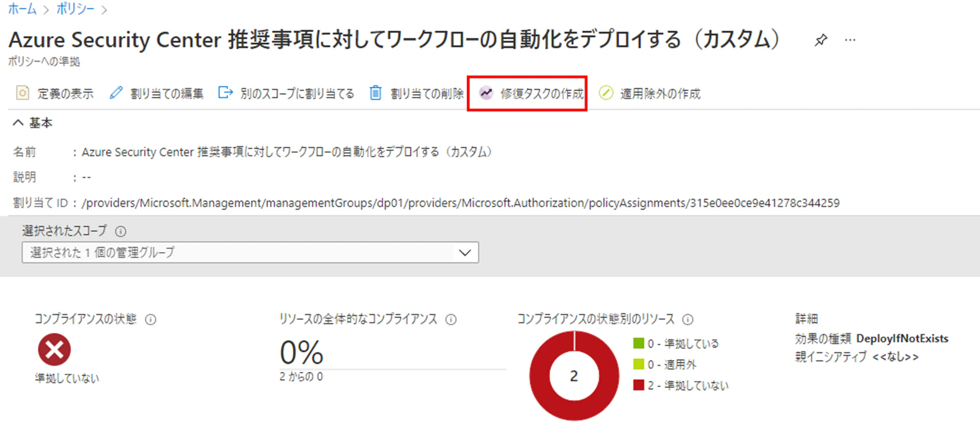Image resolution: width=980 pixels, height=443 pixels.
Task: Click the red non-compliant X status icon
Action: 55,350
